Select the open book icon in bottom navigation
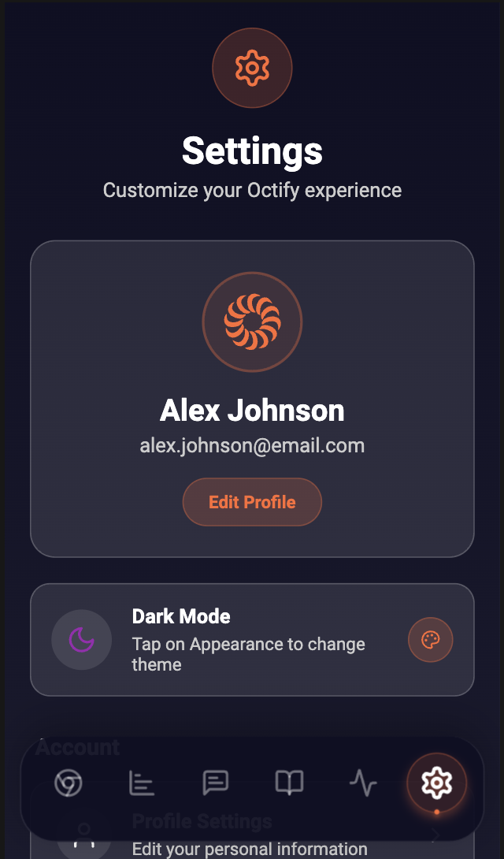 tap(289, 783)
